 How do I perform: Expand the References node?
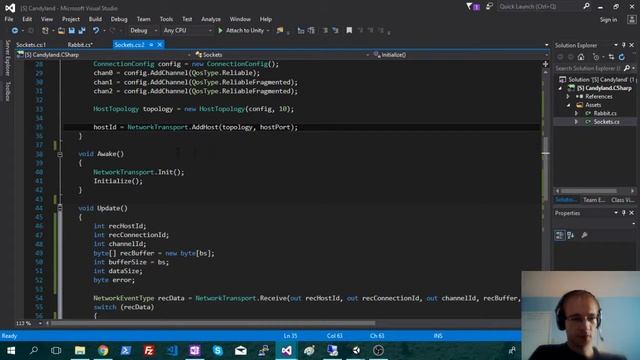tap(568, 97)
